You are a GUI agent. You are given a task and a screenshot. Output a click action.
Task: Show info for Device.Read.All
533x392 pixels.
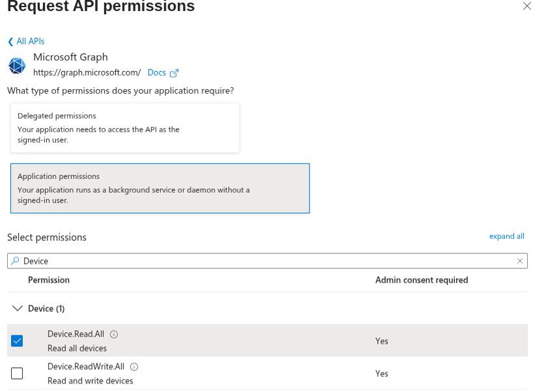click(x=114, y=335)
